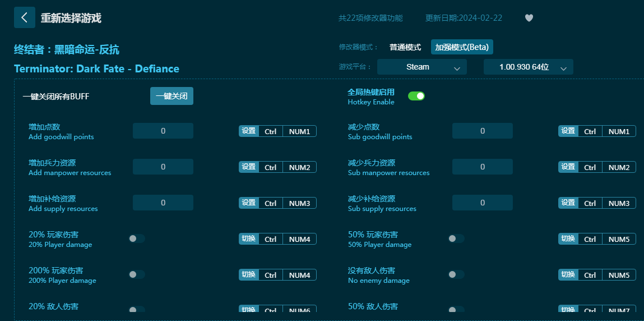Toggle 20% Player damage switch
The height and width of the screenshot is (321, 644).
(x=137, y=239)
